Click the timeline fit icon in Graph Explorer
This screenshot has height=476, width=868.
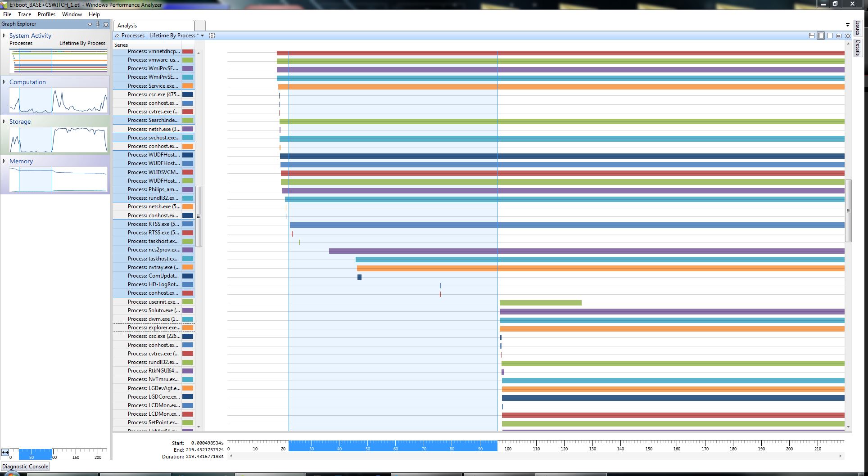click(5, 452)
